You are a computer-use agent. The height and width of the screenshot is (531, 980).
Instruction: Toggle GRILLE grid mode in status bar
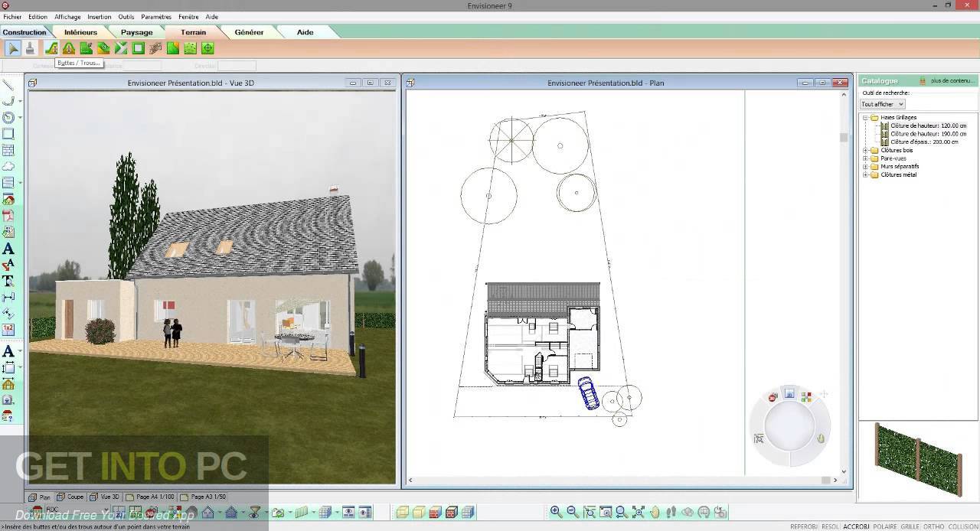coord(910,526)
